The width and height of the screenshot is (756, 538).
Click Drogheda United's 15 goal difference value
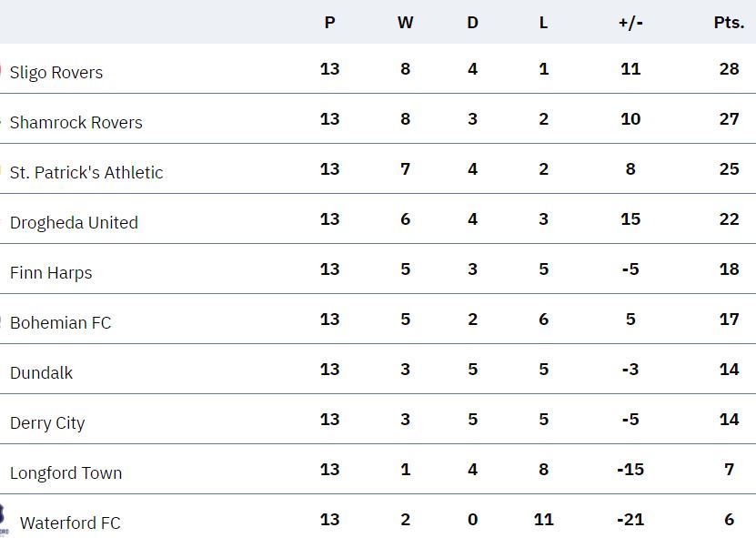(630, 219)
